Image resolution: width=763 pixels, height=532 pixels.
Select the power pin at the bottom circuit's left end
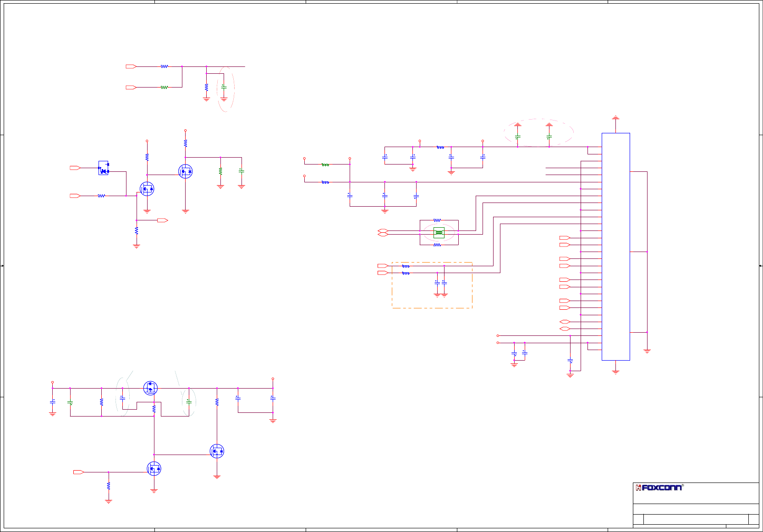(x=52, y=382)
